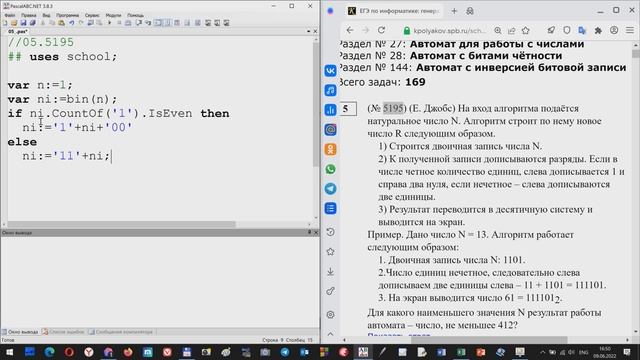Bookmark the page with the star icon
Image resolution: width=640 pixels, height=360 pixels.
point(526,30)
